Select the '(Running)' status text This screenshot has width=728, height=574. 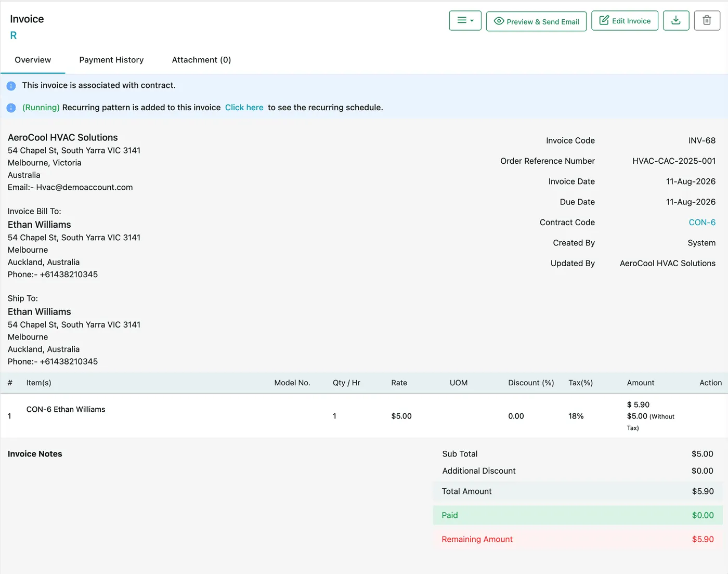[41, 108]
